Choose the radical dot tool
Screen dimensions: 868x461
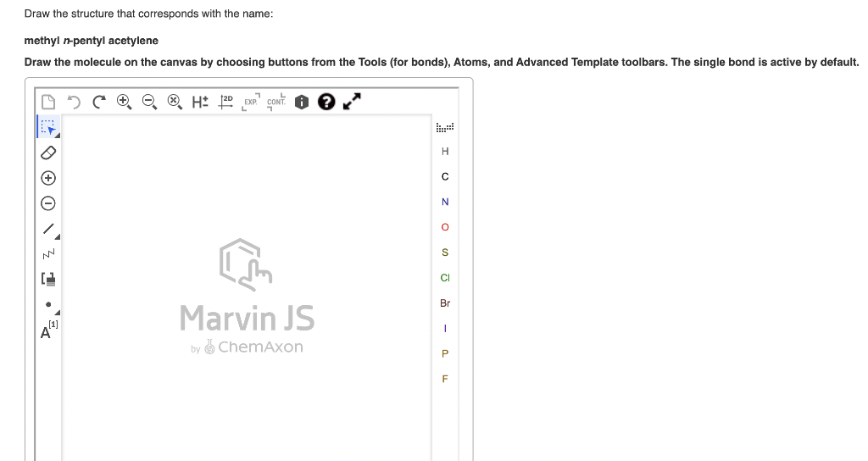[x=48, y=304]
